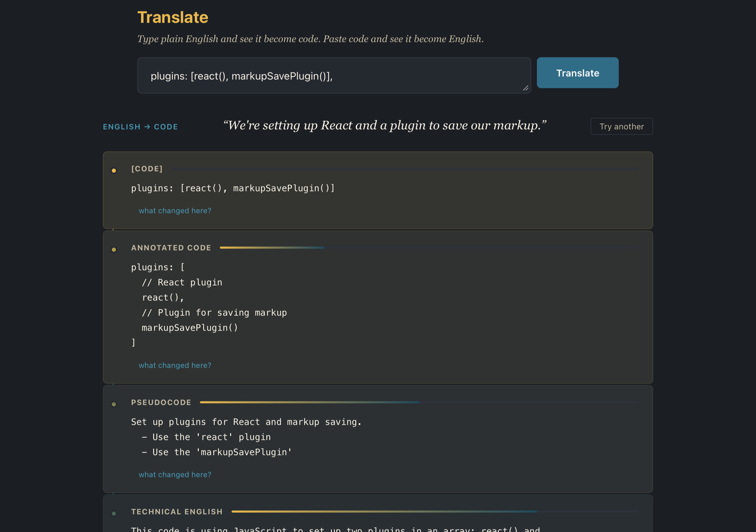Open 'what changed here?' under Annotated Code
The image size is (756, 532).
click(175, 365)
